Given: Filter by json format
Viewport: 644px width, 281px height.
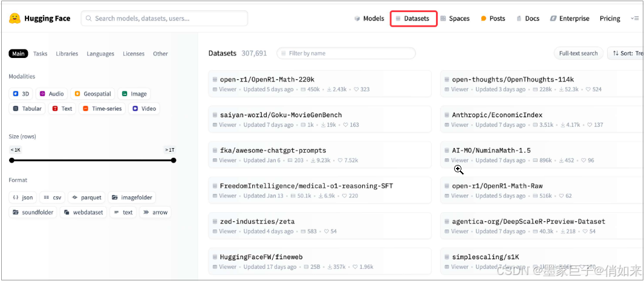Looking at the screenshot, I should click(22, 198).
